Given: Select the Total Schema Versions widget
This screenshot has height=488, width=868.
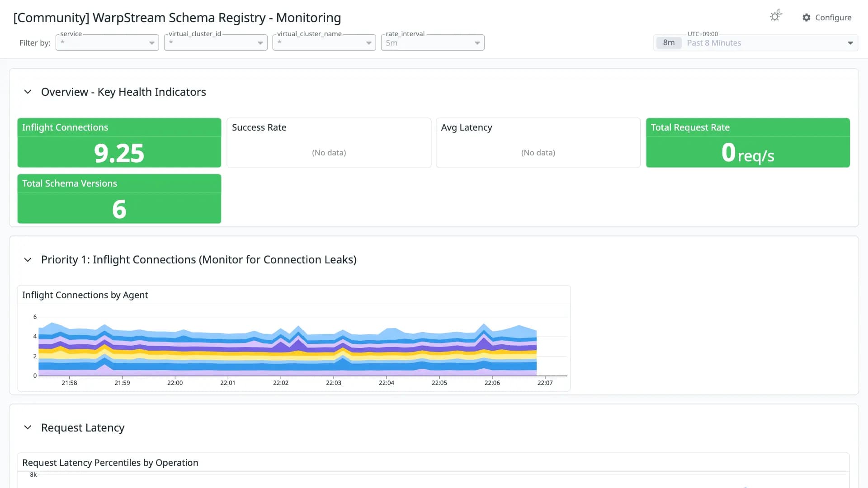Looking at the screenshot, I should pos(119,199).
